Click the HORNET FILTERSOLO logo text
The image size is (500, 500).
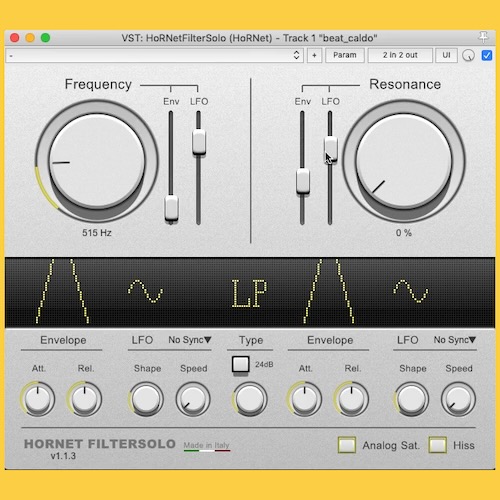tap(100, 444)
